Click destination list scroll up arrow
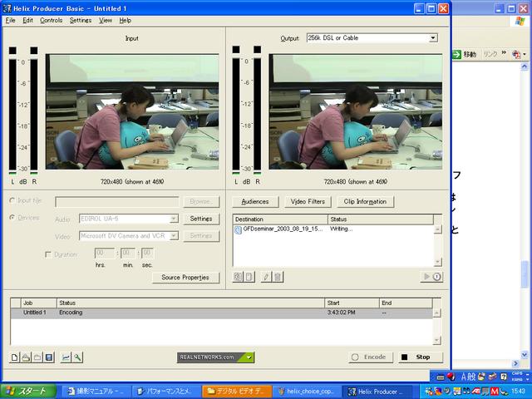The width and height of the screenshot is (532, 399). (438, 229)
